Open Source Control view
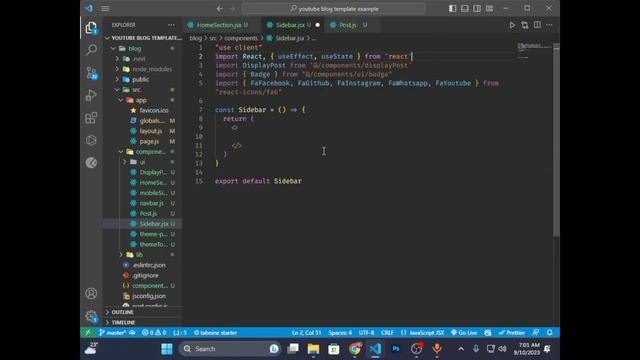 coord(91,73)
